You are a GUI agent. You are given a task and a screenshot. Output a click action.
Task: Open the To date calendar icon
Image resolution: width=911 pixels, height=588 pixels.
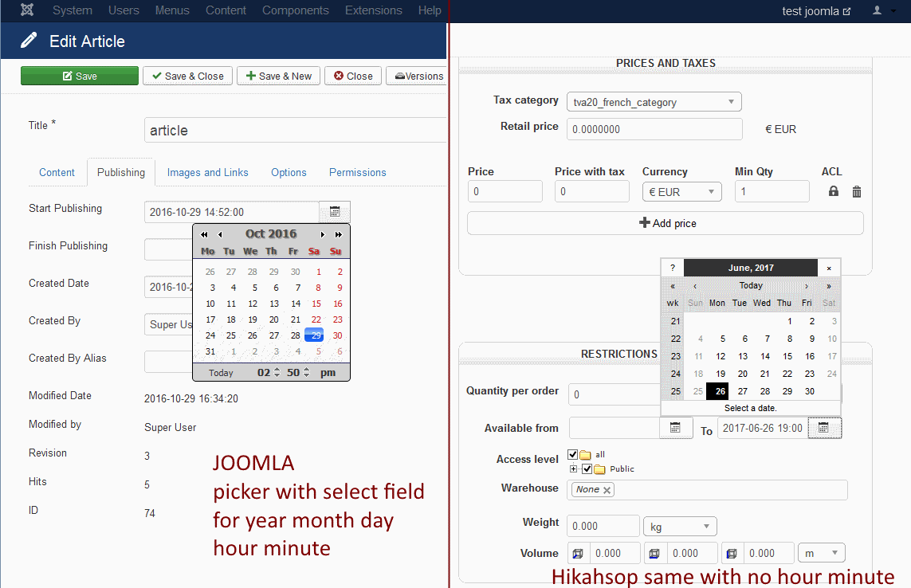823,428
